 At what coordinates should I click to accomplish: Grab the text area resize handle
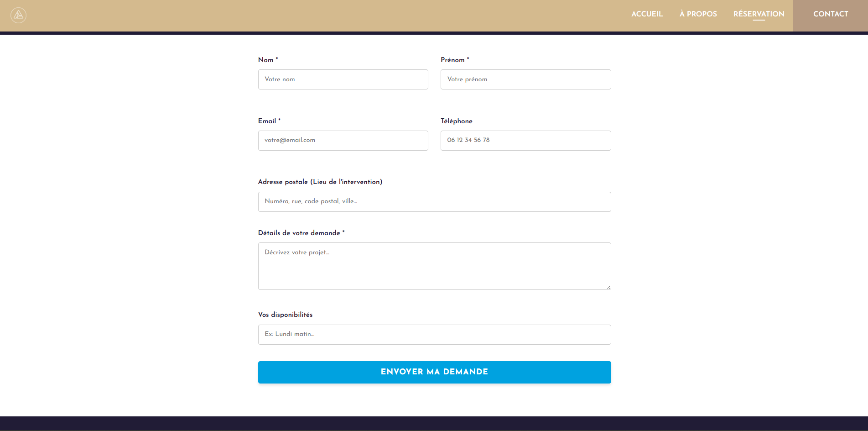tap(608, 287)
